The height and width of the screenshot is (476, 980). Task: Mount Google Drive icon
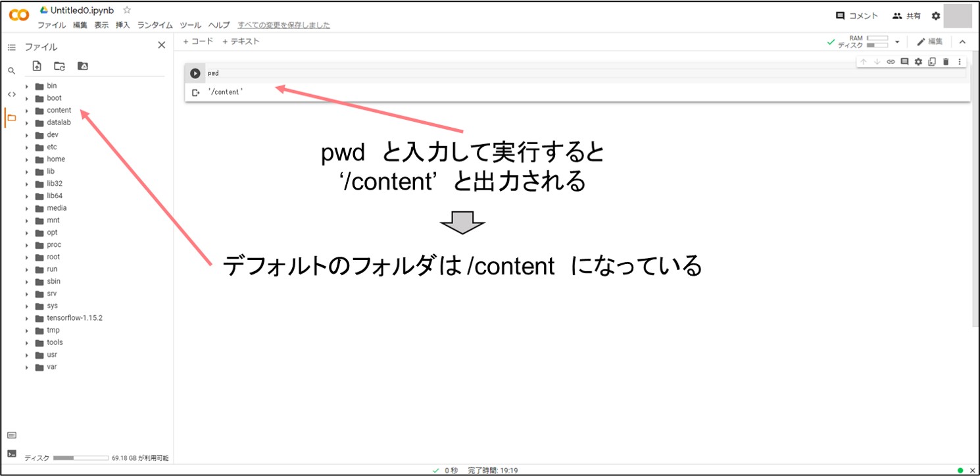click(x=82, y=66)
